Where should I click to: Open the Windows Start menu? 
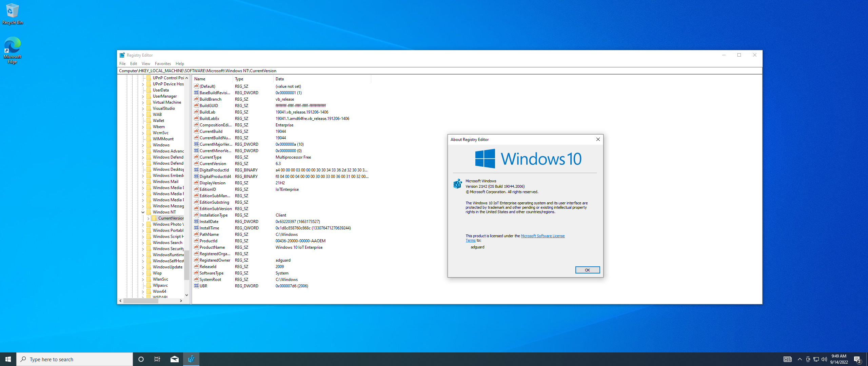click(8, 359)
